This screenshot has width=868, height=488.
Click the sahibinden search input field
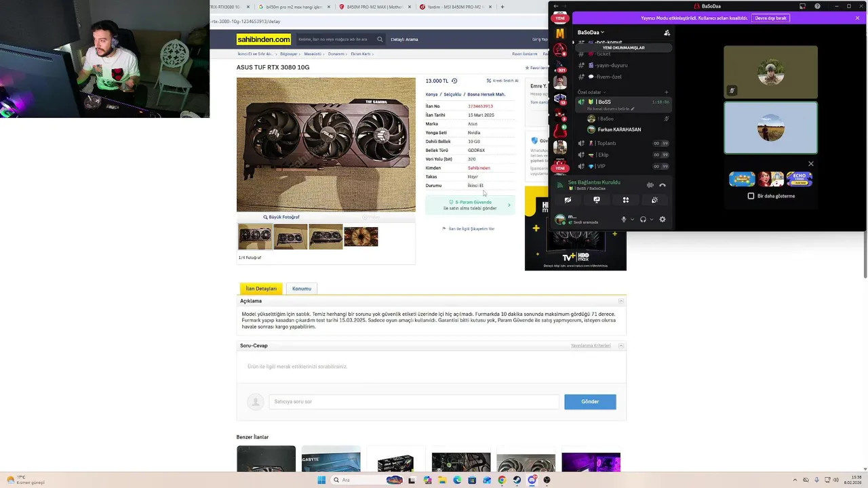[x=336, y=39]
